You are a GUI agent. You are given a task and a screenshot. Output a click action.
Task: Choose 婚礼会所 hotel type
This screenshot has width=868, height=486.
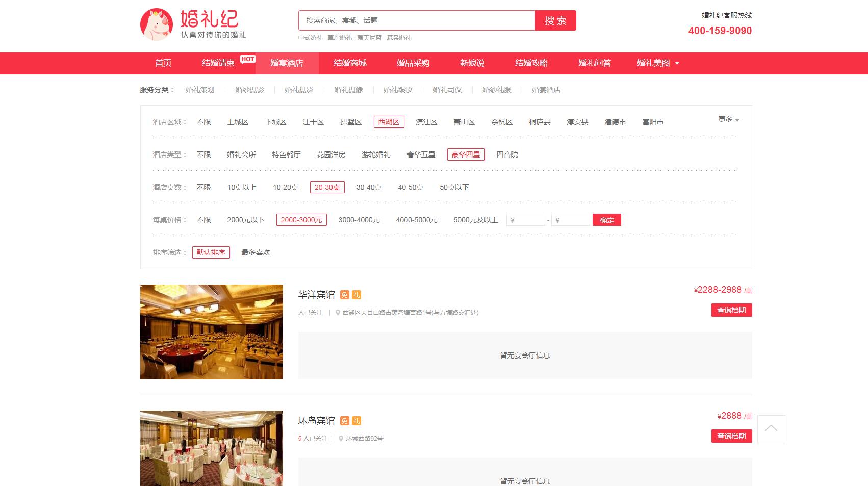(x=241, y=155)
